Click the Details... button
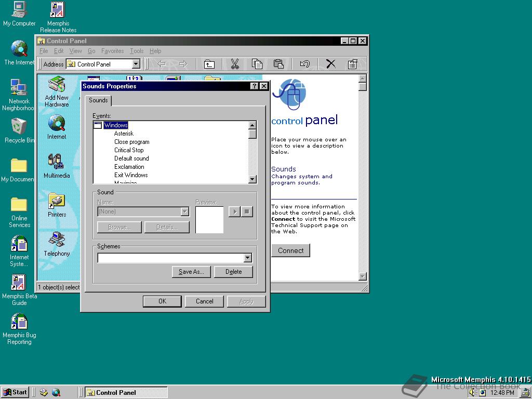 [x=167, y=228]
